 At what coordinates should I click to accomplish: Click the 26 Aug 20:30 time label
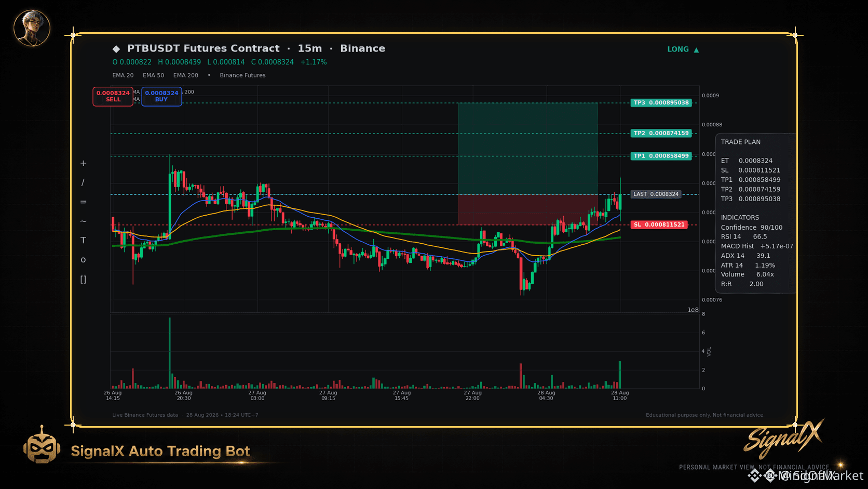tap(184, 395)
